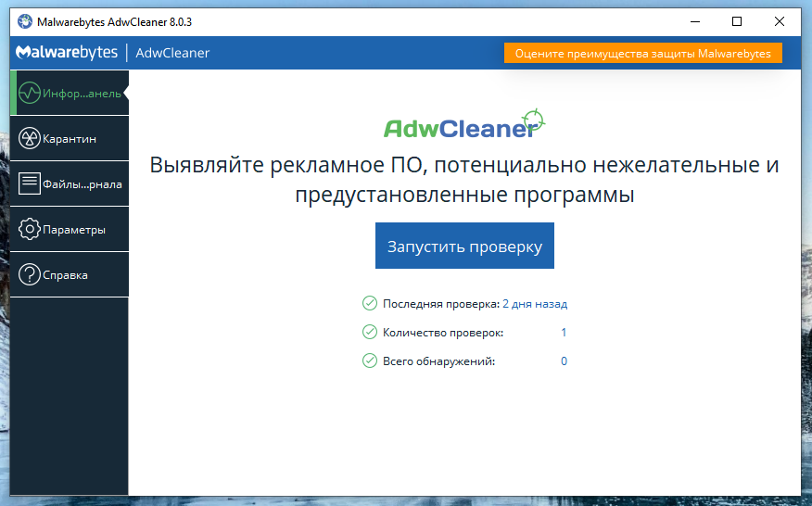Open the Параметры settings section
This screenshot has width=812, height=506.
(70, 230)
